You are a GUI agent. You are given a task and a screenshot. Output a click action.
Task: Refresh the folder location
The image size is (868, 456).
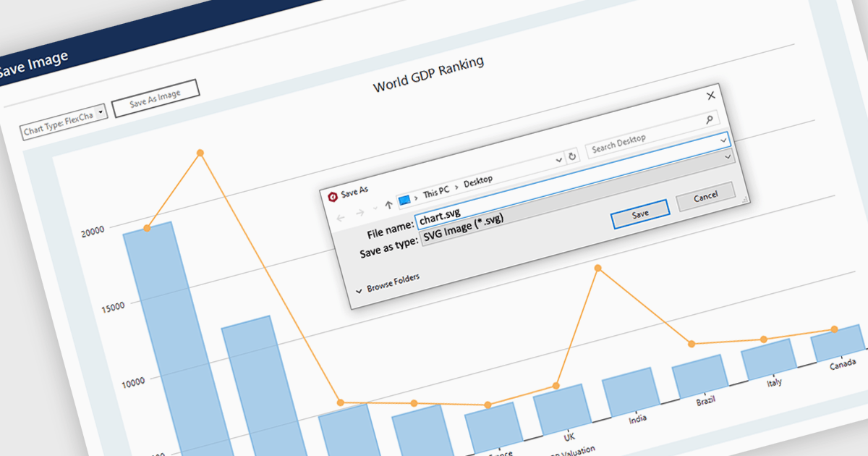point(572,156)
